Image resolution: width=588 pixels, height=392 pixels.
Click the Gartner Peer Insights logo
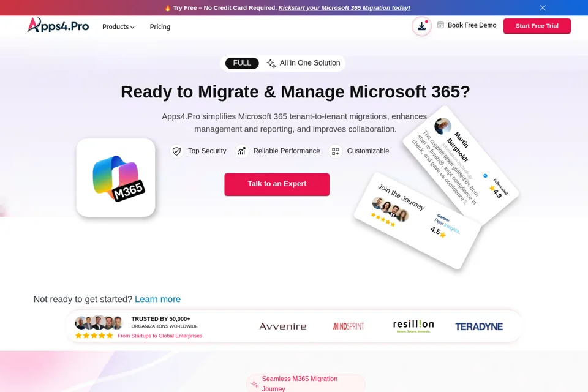(447, 224)
